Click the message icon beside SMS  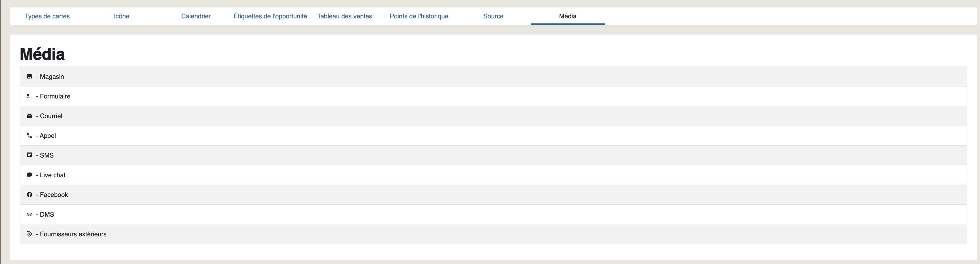[x=29, y=155]
